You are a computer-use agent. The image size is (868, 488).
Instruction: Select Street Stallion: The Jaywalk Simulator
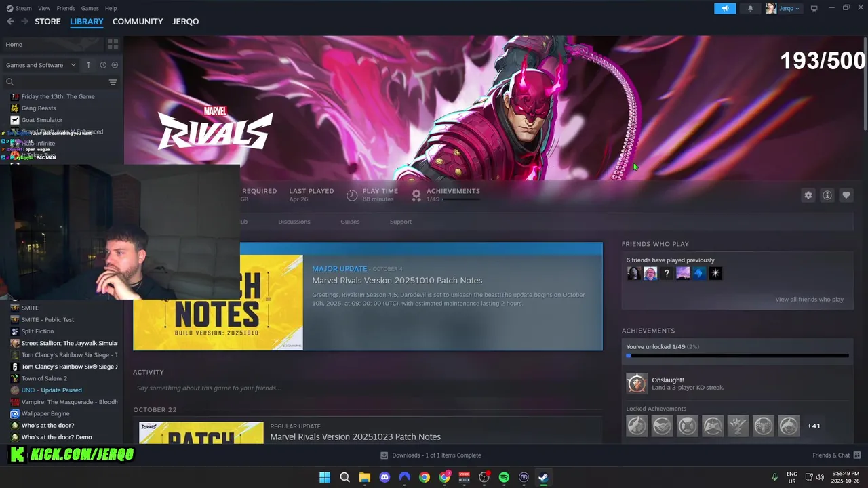tap(69, 343)
